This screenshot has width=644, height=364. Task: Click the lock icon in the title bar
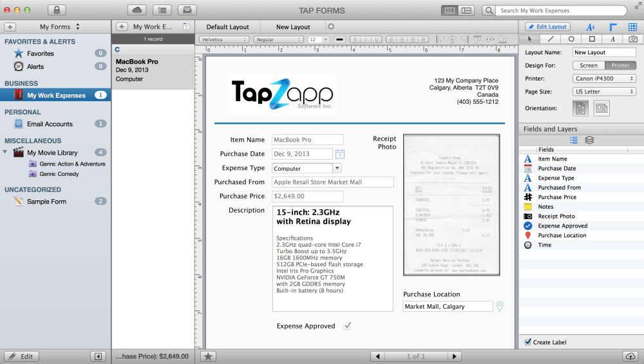[x=57, y=10]
